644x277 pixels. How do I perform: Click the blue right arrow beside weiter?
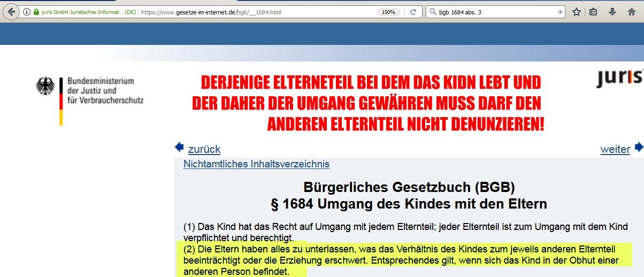tap(639, 148)
